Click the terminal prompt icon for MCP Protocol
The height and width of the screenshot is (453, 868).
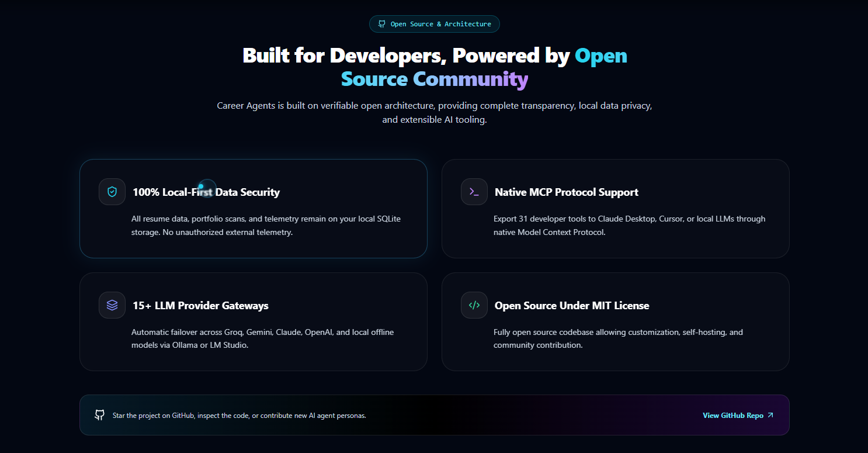click(x=474, y=192)
